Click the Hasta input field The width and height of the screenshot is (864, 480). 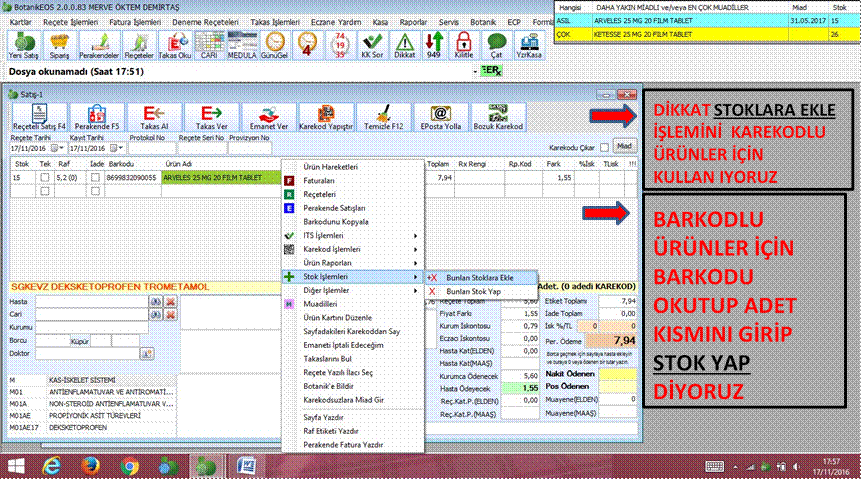coord(90,301)
